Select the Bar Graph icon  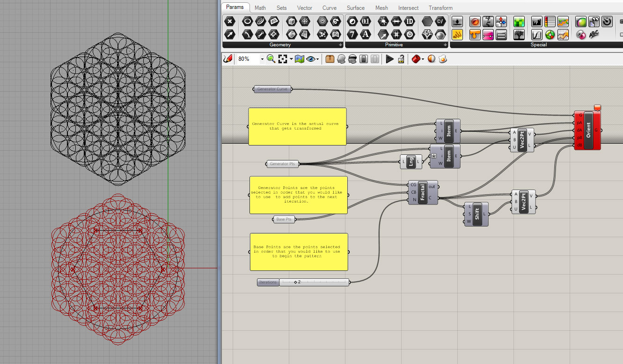[x=536, y=21]
